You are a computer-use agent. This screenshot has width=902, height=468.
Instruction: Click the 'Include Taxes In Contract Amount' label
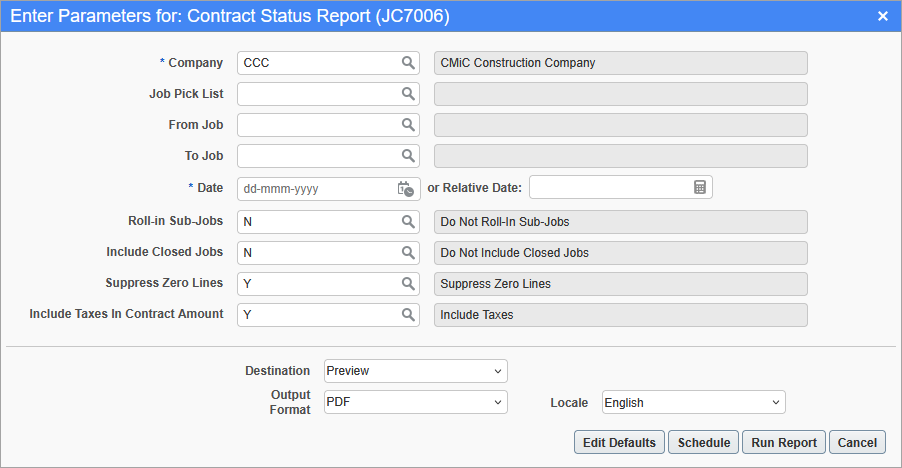click(126, 314)
